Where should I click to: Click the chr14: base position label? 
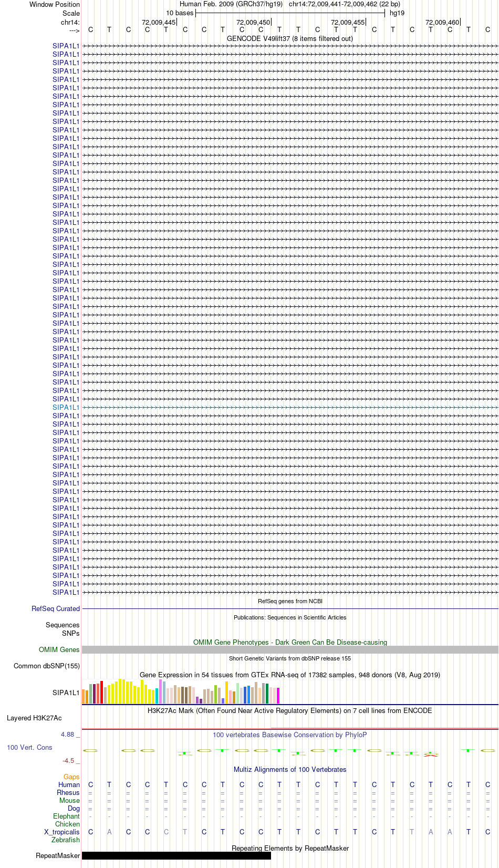(x=70, y=22)
